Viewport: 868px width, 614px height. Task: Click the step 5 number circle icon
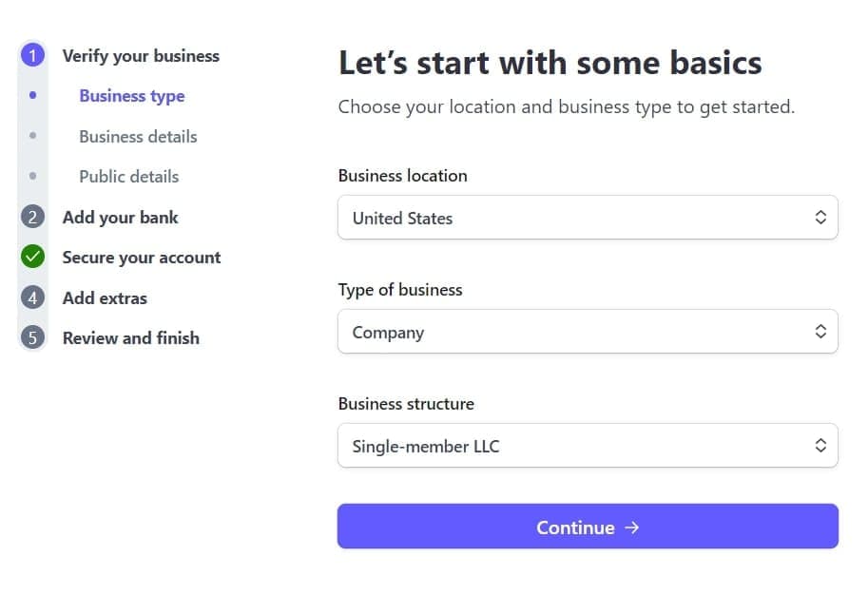pos(32,337)
